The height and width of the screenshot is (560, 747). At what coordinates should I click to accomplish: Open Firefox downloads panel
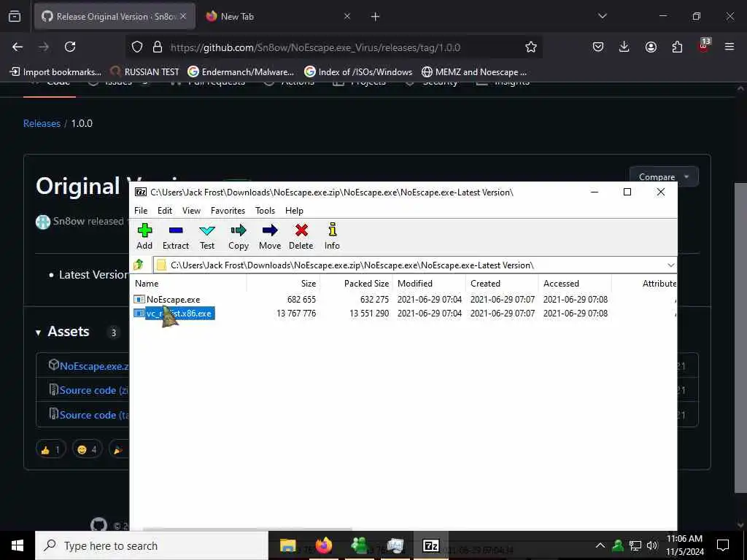(x=624, y=47)
